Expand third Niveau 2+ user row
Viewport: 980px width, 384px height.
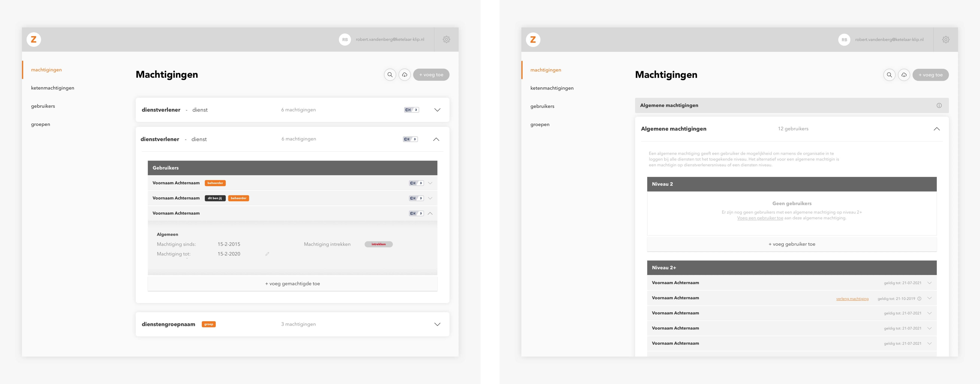[x=929, y=313]
